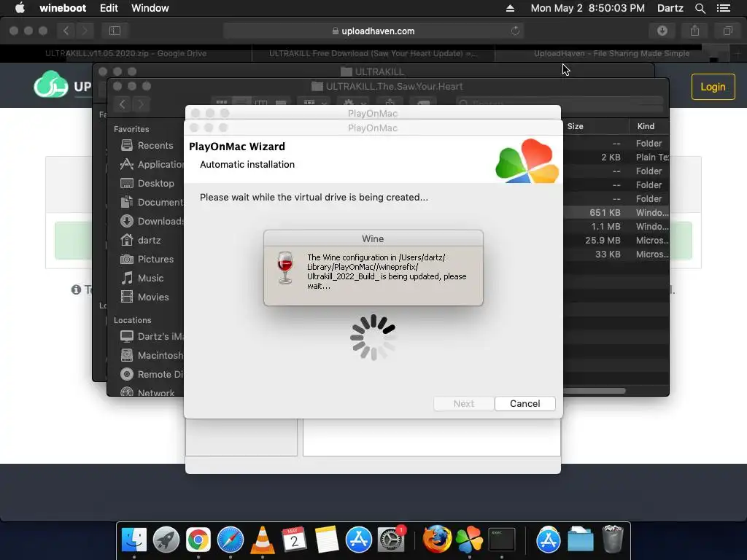The width and height of the screenshot is (747, 560).
Task: Click PlayOnMac clover icon in Dock
Action: pyautogui.click(x=469, y=540)
